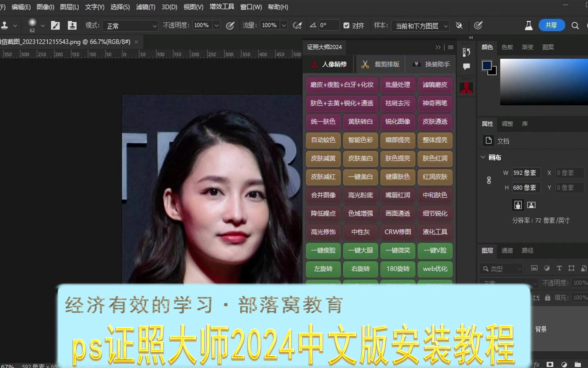Click the flask discover icon
This screenshot has height=368, width=588.
coord(528,26)
